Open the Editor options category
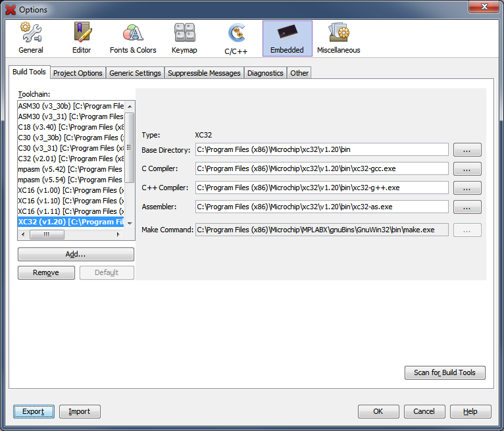504x431 pixels. click(x=82, y=38)
